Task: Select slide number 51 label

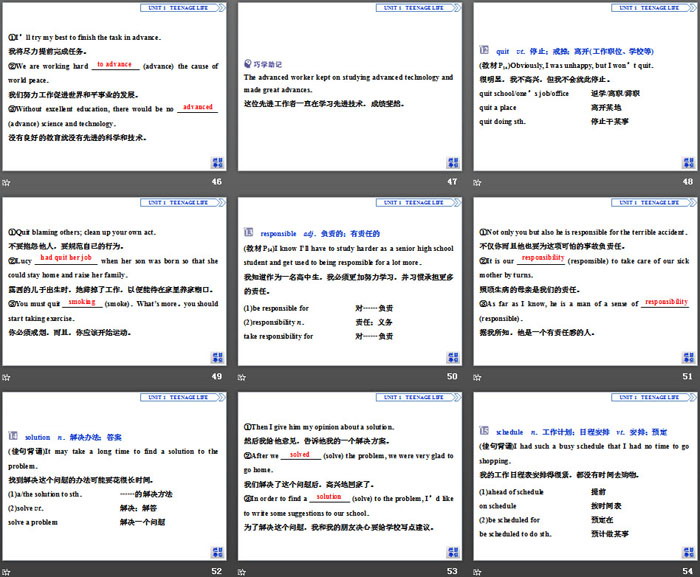Action: pyautogui.click(x=688, y=376)
